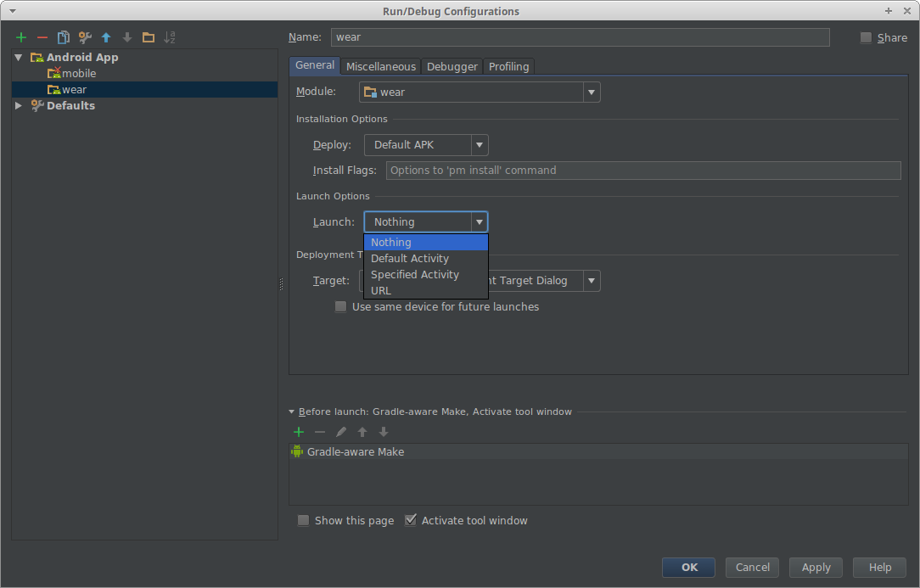Copy the selected configuration
This screenshot has height=588, width=920.
tap(64, 37)
